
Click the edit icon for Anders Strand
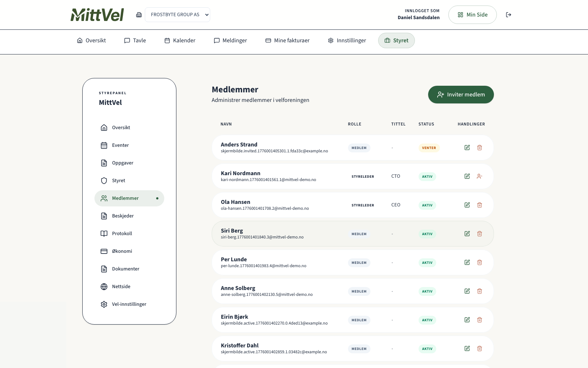point(467,148)
